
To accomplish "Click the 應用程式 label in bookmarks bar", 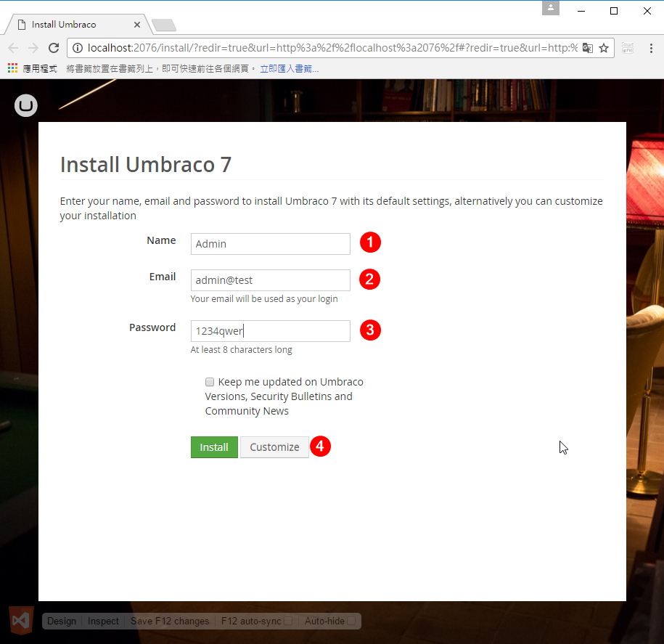I will [40, 69].
